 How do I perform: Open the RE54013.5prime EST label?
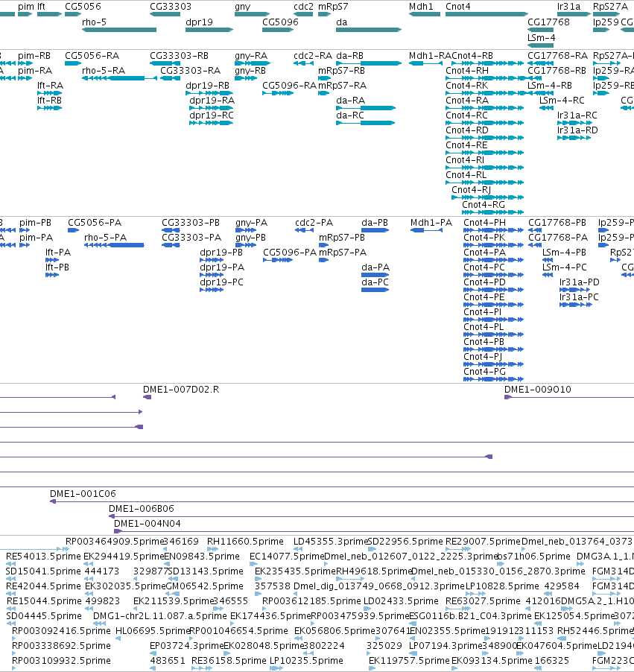tap(43, 556)
